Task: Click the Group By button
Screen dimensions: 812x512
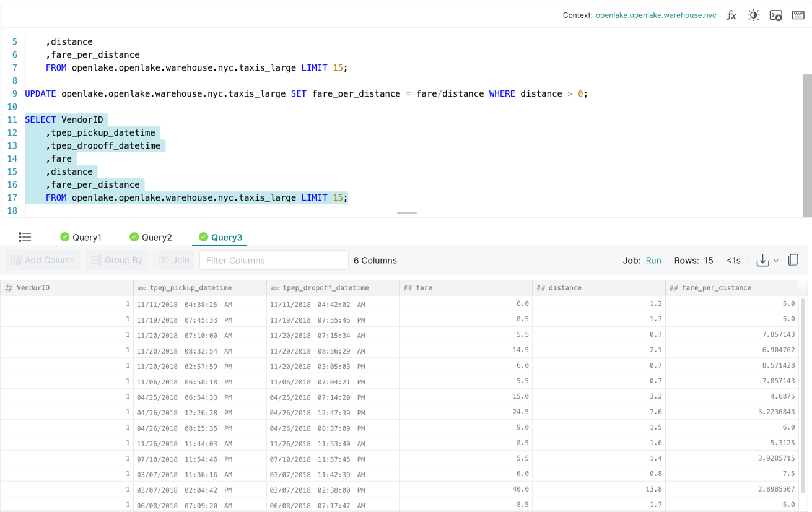Action: (116, 261)
